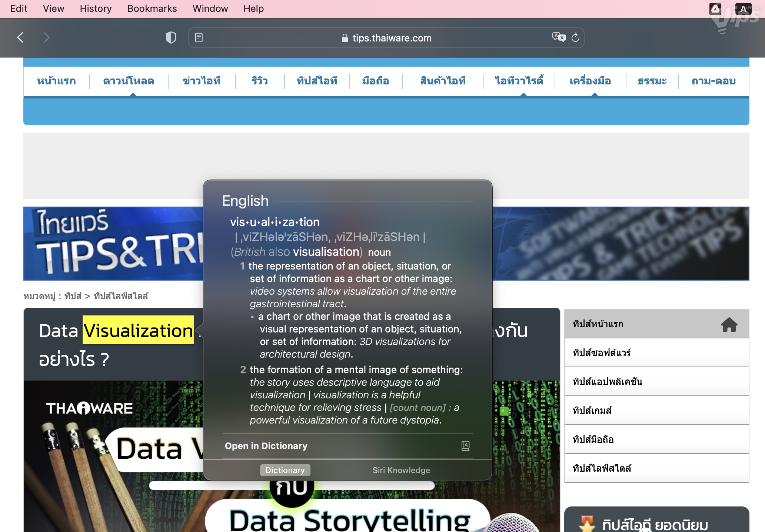Image resolution: width=765 pixels, height=532 pixels.
Task: Click the dictionary book icon in popup
Action: pos(465,446)
